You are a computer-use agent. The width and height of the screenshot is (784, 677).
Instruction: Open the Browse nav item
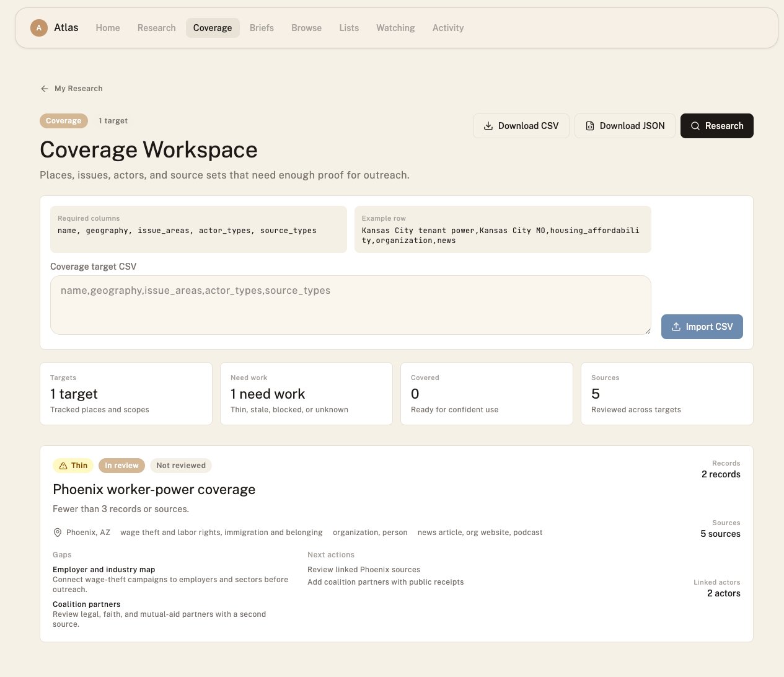(x=306, y=28)
